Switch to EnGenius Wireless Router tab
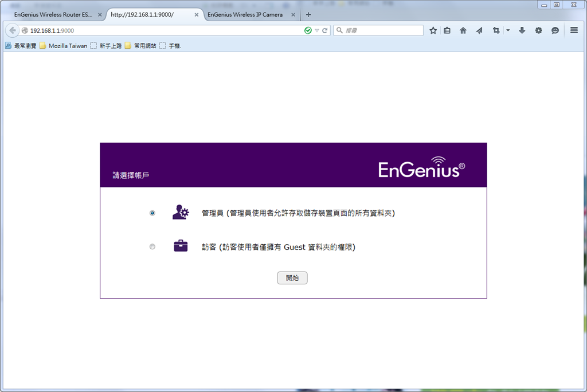587x392 pixels. pos(53,14)
